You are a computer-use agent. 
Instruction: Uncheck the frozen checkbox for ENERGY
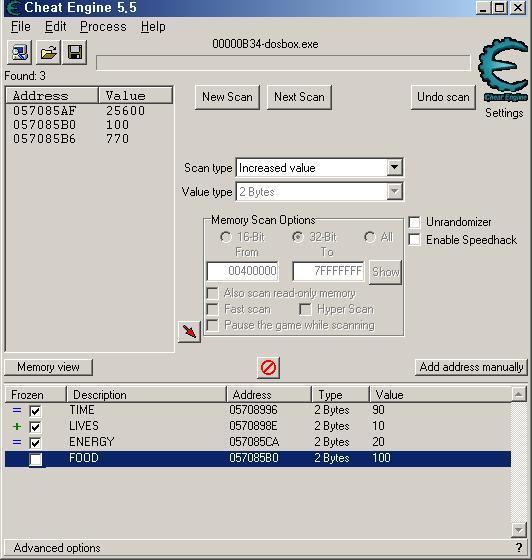tap(35, 443)
